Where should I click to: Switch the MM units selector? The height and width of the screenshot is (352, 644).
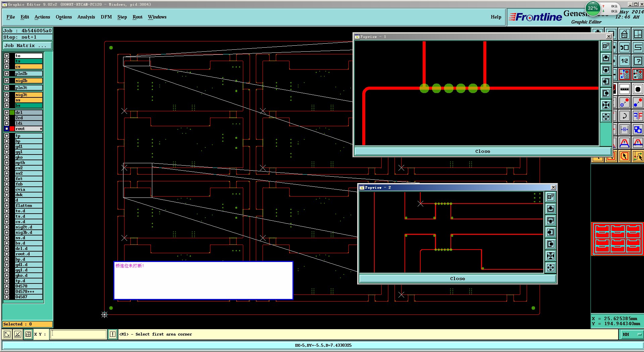[x=631, y=335]
